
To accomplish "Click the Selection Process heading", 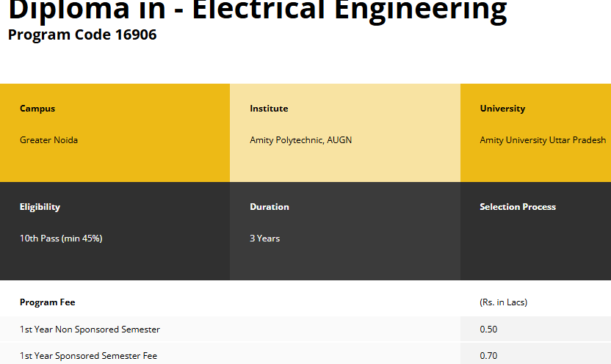I will (518, 207).
